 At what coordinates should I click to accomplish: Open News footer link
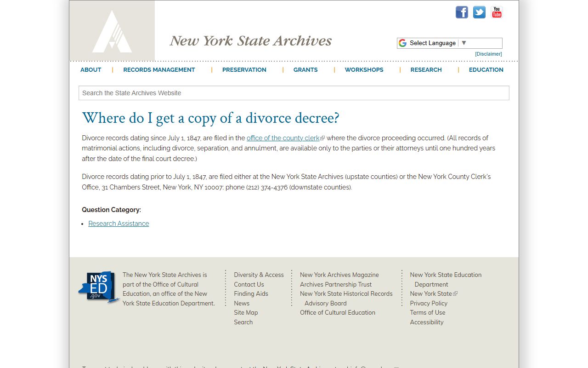pyautogui.click(x=242, y=303)
